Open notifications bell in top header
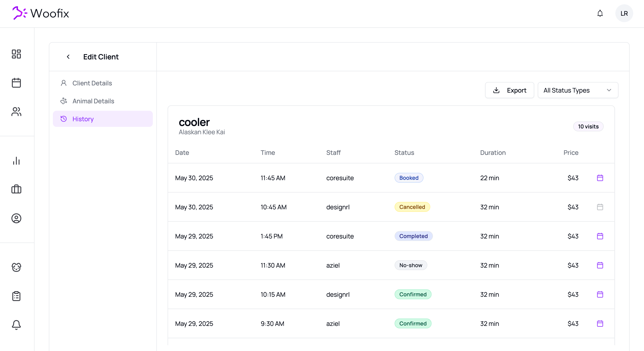This screenshot has height=351, width=644. pyautogui.click(x=600, y=13)
